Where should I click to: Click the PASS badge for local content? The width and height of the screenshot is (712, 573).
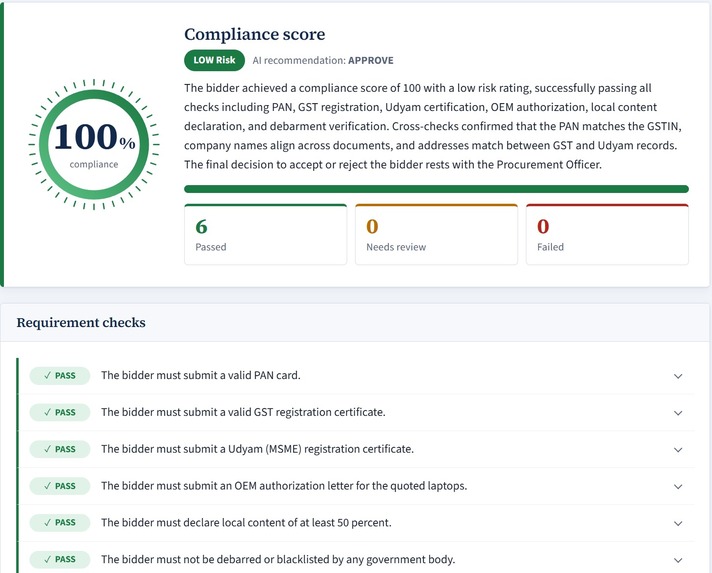[x=60, y=523]
